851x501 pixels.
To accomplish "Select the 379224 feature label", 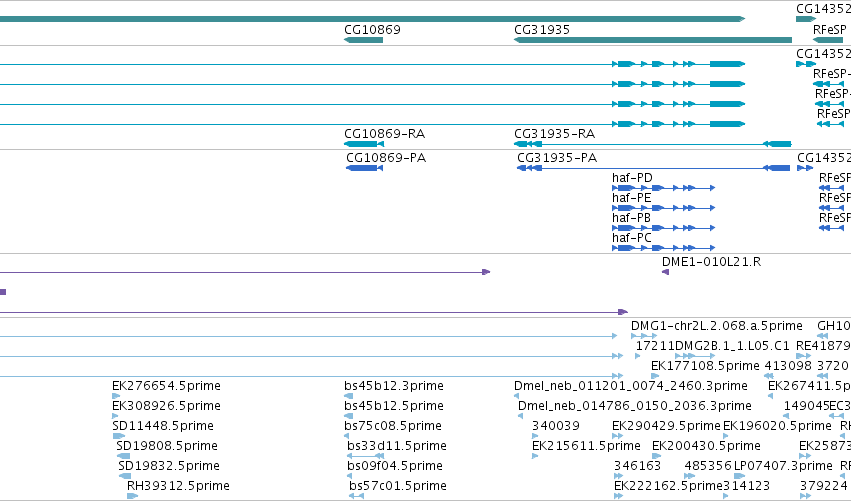I will coord(824,486).
